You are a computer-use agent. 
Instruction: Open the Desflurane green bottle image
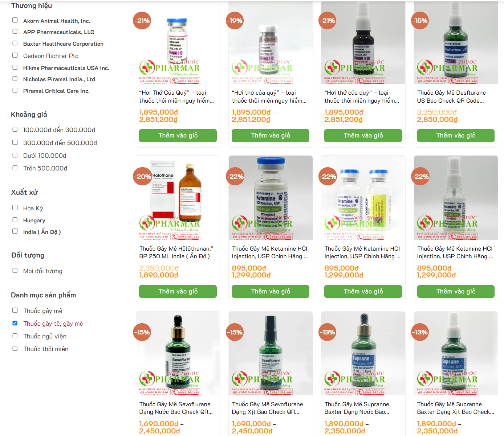(456, 43)
